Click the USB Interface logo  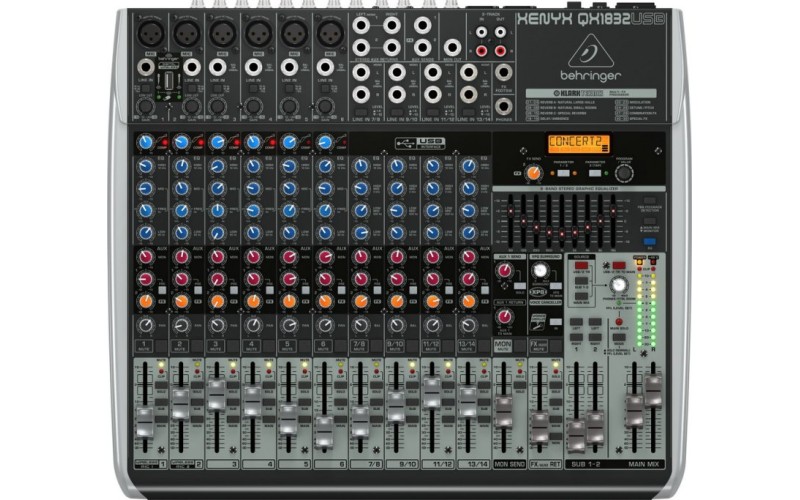tap(419, 143)
